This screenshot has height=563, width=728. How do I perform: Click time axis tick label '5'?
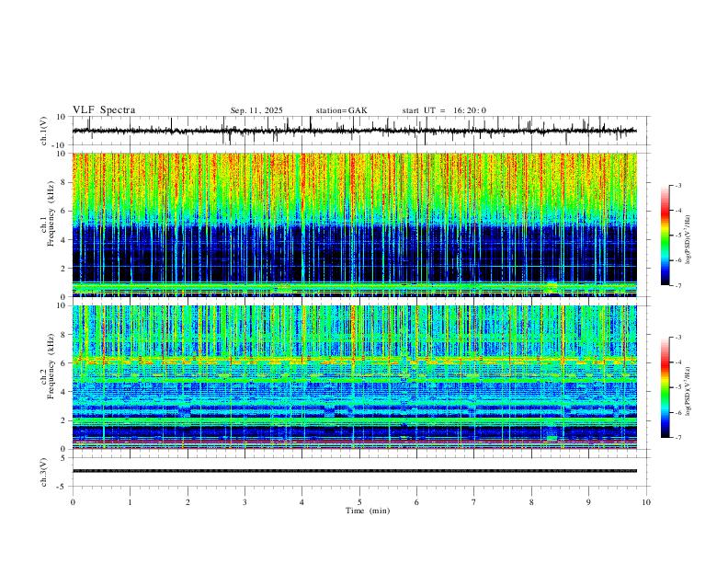coord(359,502)
